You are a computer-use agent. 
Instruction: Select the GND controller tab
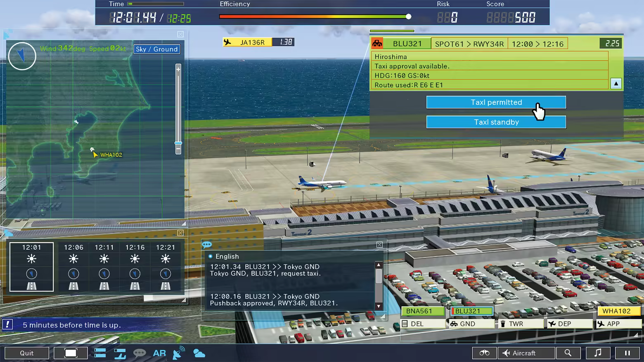471,324
